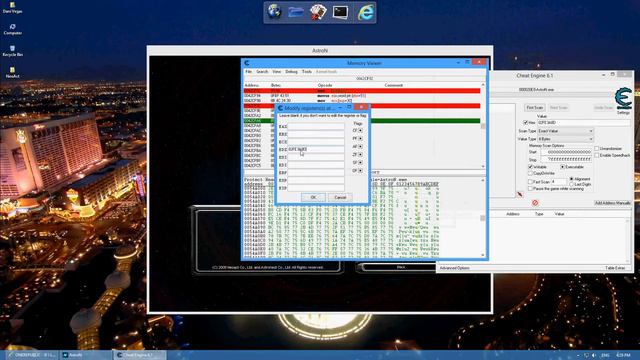Open the terminal monitor icon in dock
The height and width of the screenshot is (360, 640).
(x=340, y=12)
